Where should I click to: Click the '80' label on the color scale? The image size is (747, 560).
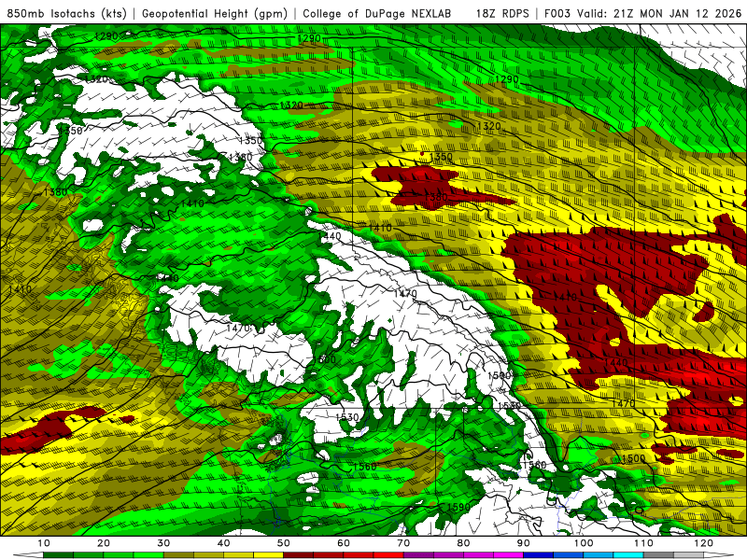(x=463, y=543)
